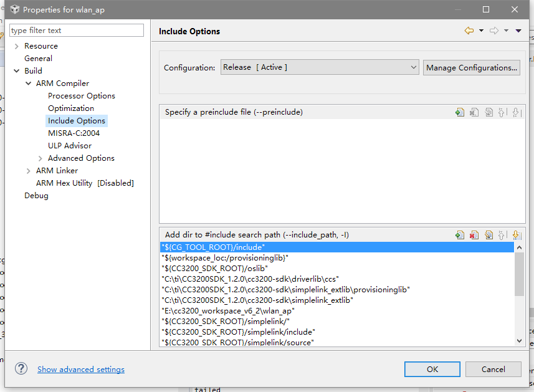Click Delete icon for include search path
Viewport: 534px width, 392px height.
click(474, 235)
